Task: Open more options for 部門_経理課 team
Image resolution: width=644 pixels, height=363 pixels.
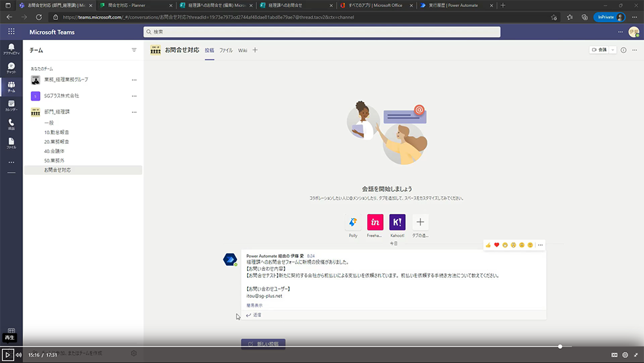Action: tap(134, 112)
